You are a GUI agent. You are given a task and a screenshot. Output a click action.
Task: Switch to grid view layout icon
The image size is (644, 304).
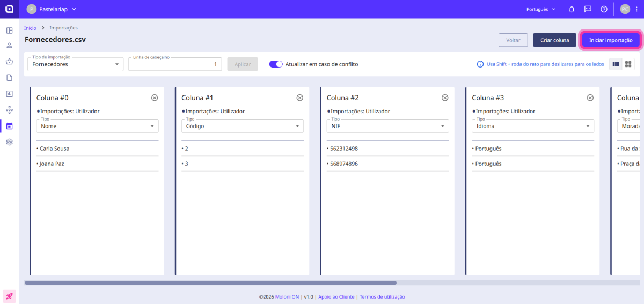tap(628, 64)
